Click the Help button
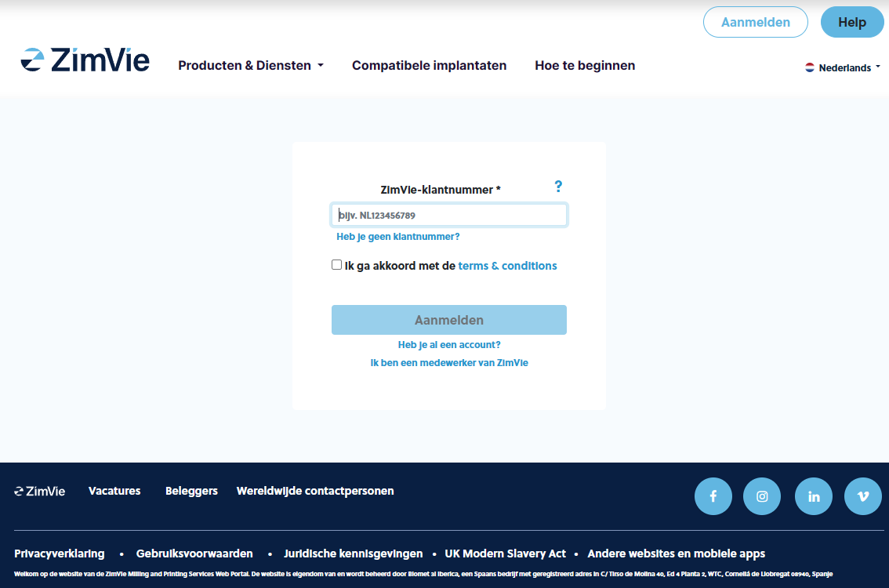 (x=852, y=22)
